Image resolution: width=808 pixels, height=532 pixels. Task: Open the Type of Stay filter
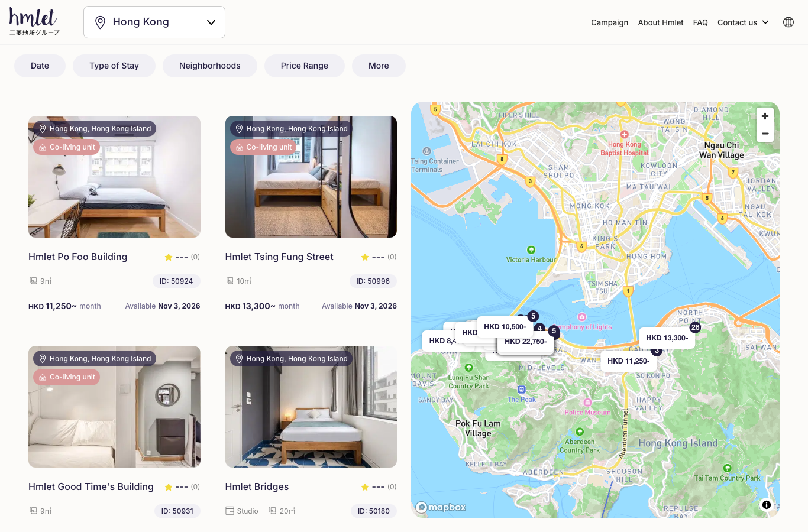tap(114, 66)
